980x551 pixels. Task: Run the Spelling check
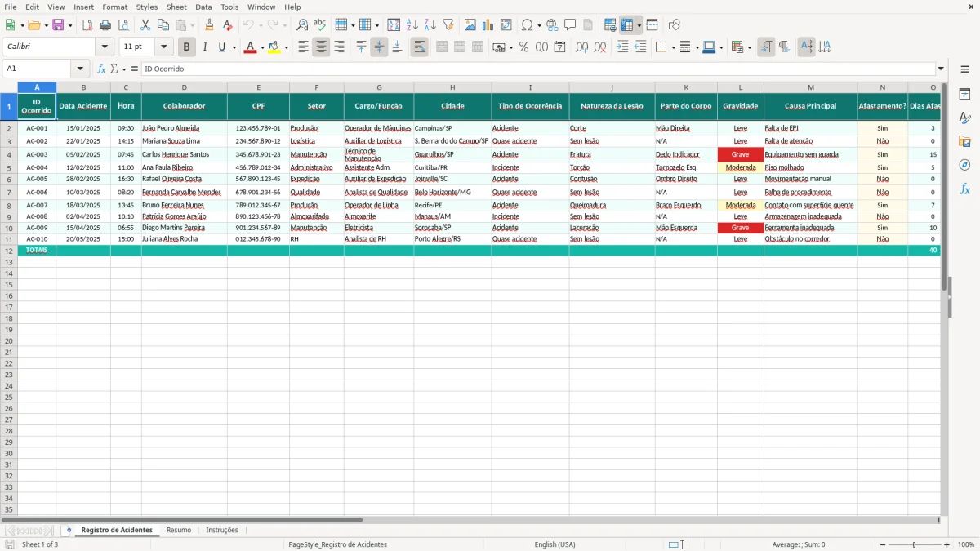[x=320, y=25]
